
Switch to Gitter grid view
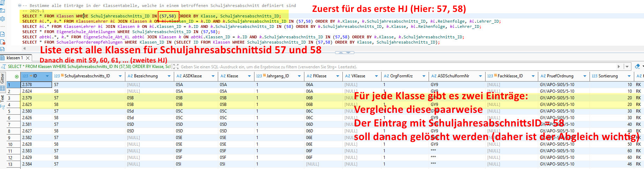click(3, 78)
